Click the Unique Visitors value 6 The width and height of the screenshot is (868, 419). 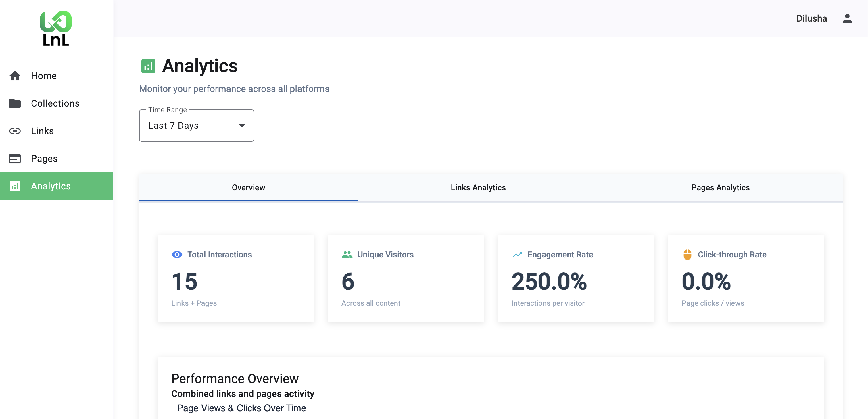(348, 281)
